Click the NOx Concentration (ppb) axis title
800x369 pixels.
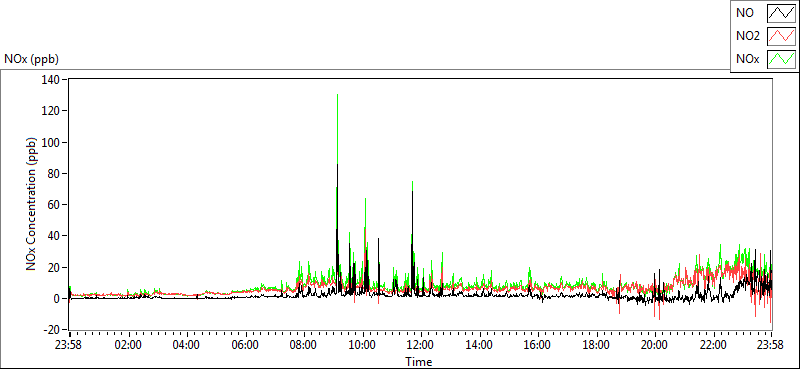[x=32, y=203]
